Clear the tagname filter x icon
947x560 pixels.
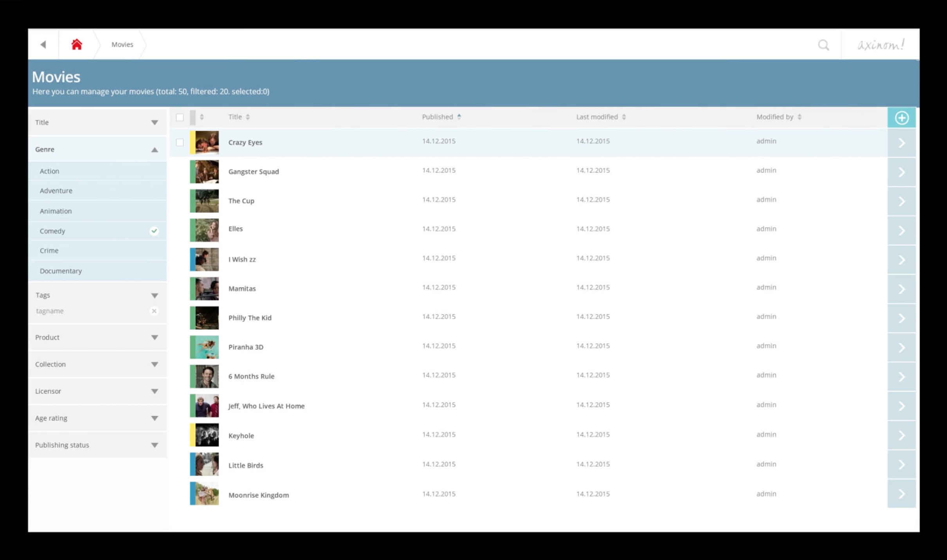click(x=154, y=311)
